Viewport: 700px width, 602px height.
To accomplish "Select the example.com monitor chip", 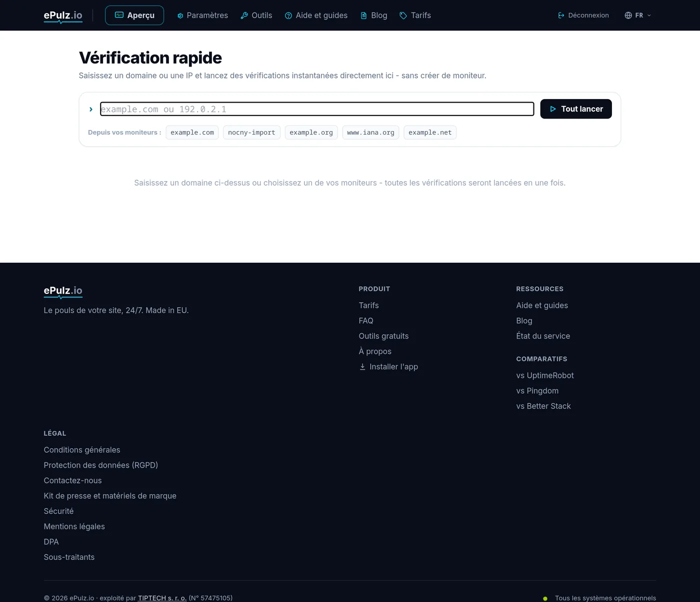I will point(192,133).
